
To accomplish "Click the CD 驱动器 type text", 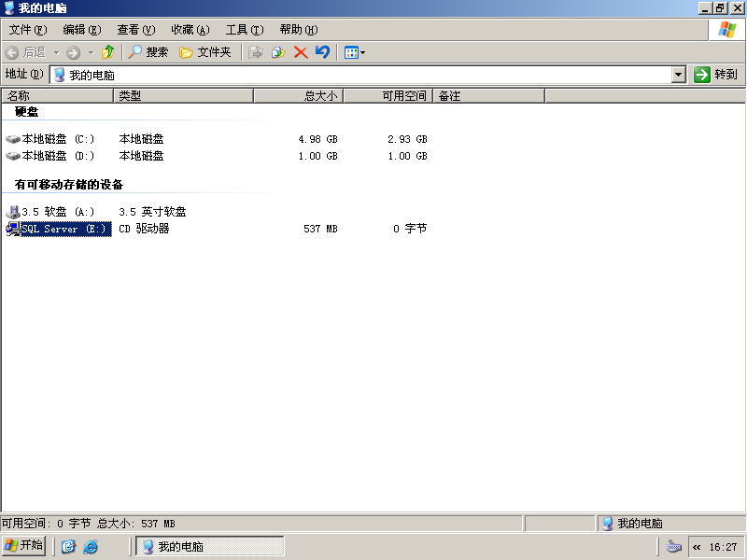I will click(x=144, y=229).
